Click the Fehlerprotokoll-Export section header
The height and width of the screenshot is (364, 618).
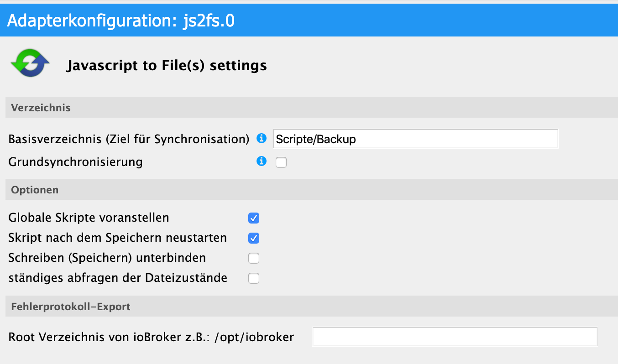point(70,307)
